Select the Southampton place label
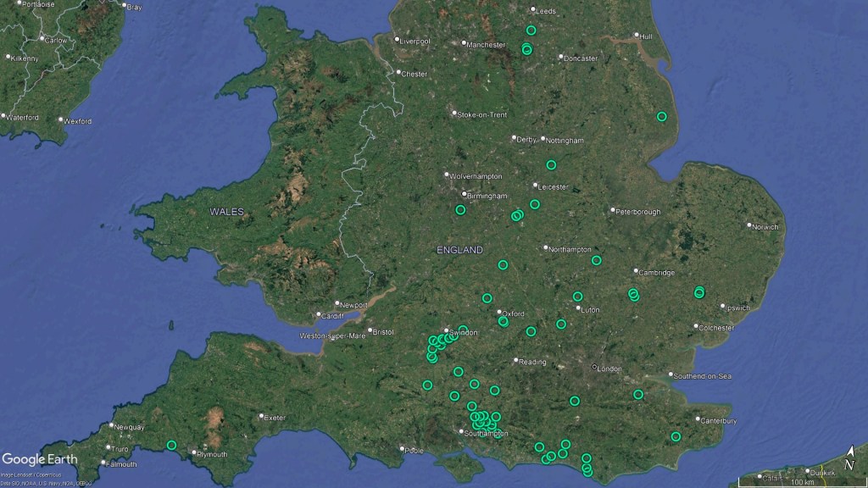 [484, 433]
